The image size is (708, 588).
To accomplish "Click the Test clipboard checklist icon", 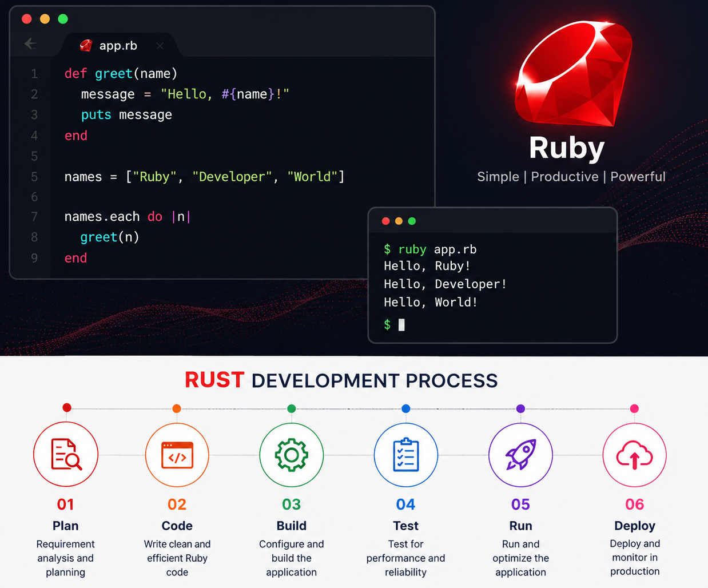I will pyautogui.click(x=406, y=455).
